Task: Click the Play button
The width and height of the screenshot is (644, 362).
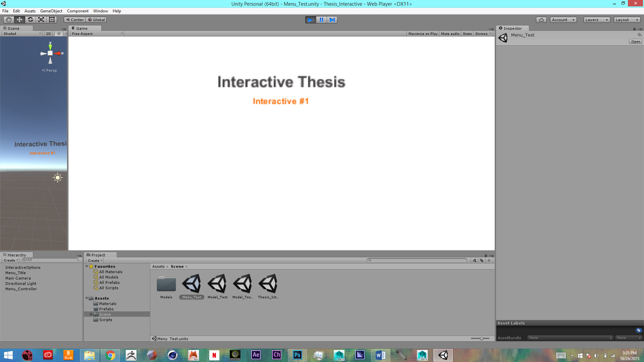Action: (311, 20)
